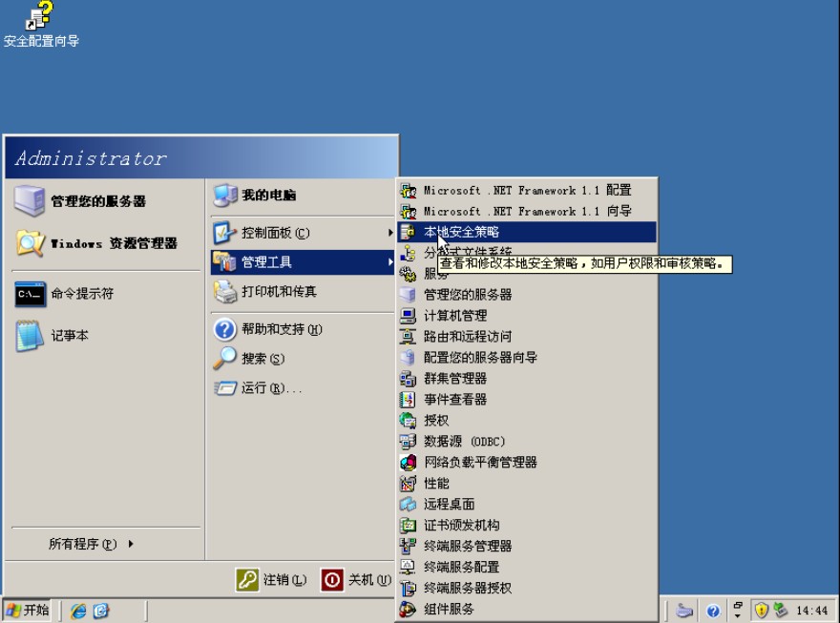Screen dimensions: 840x623
Task: Launch Internet Explorer from Quick Launch
Action: pos(78,611)
